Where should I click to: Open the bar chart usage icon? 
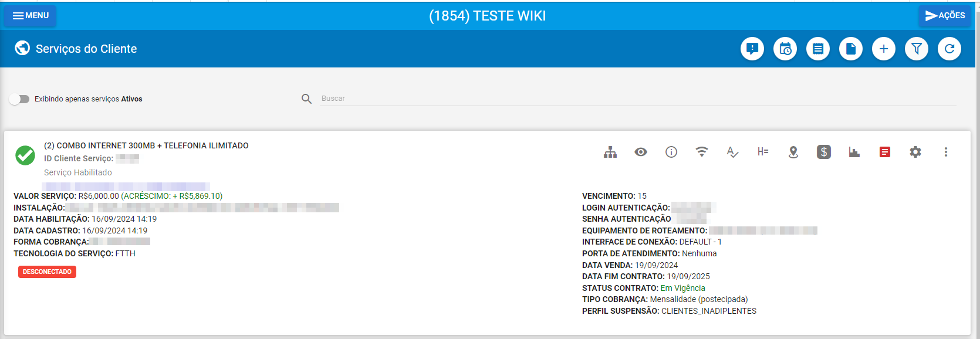tap(854, 152)
